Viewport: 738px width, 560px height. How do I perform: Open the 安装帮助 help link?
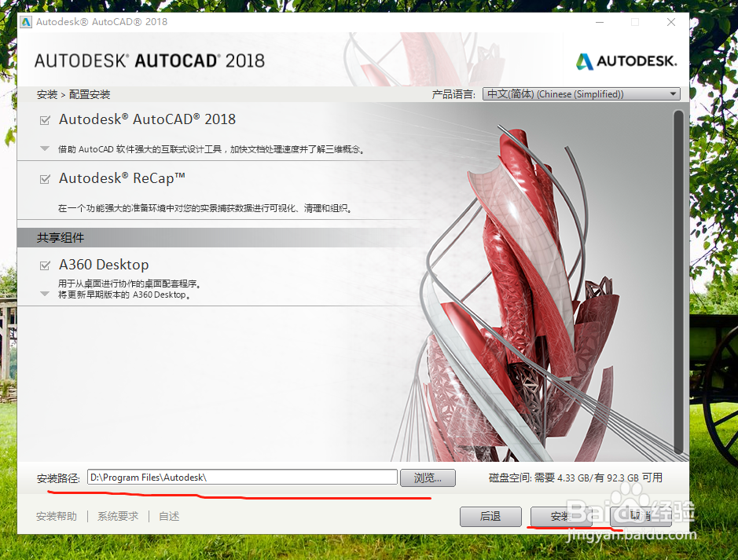[x=57, y=516]
